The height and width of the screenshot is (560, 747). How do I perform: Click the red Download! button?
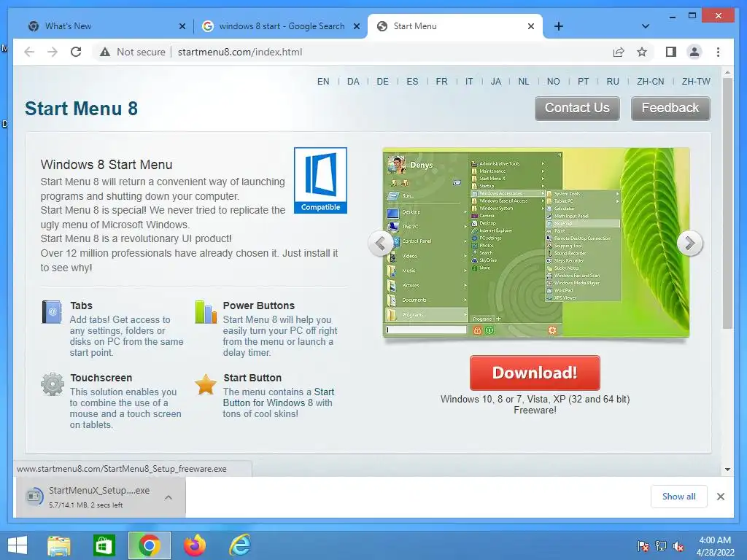[535, 373]
